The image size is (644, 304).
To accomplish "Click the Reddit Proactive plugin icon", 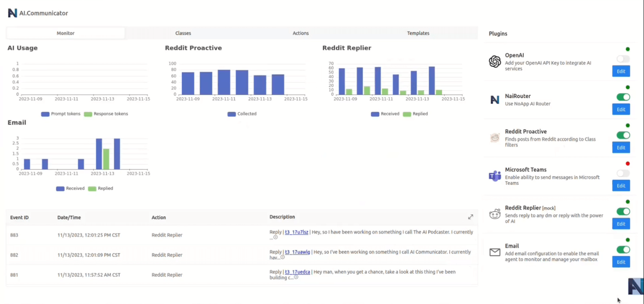I will (495, 138).
